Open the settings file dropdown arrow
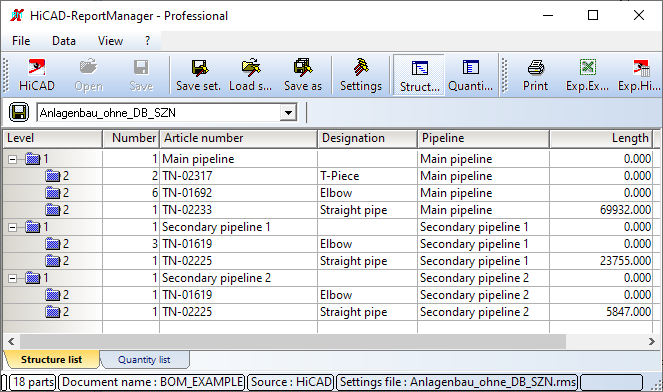The width and height of the screenshot is (663, 392). pyautogui.click(x=288, y=113)
